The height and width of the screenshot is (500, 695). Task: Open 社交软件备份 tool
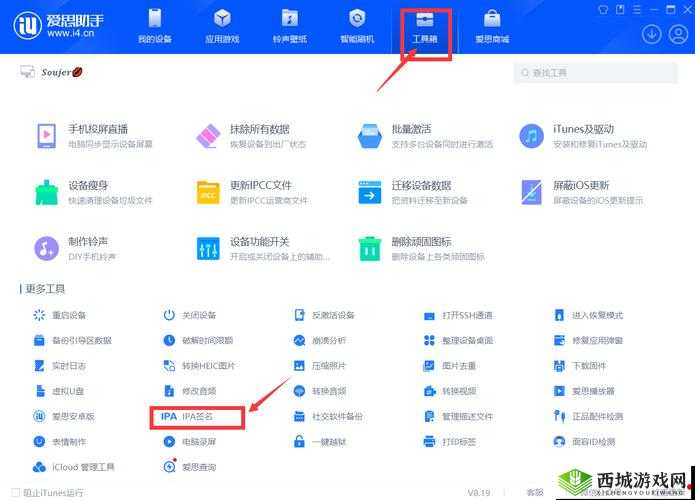point(328,416)
